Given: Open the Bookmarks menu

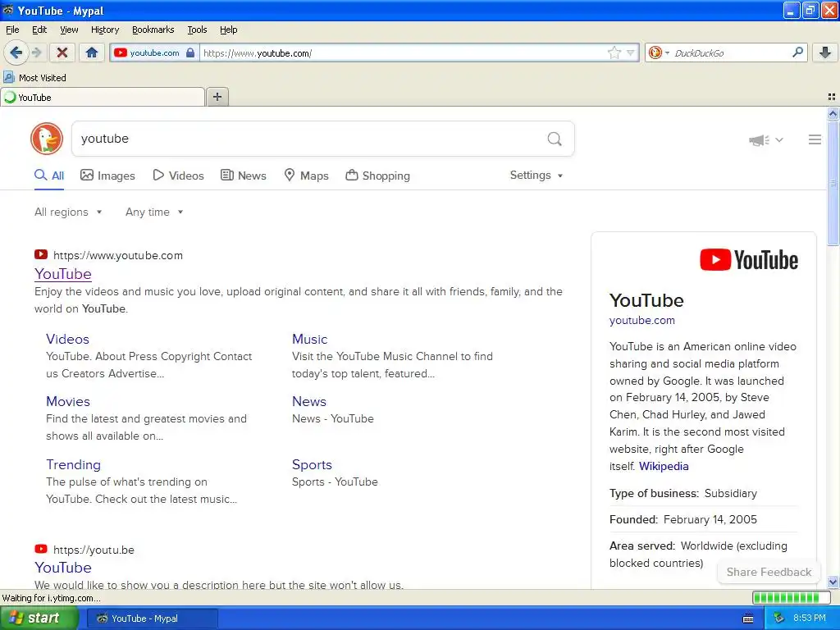Looking at the screenshot, I should [x=153, y=30].
